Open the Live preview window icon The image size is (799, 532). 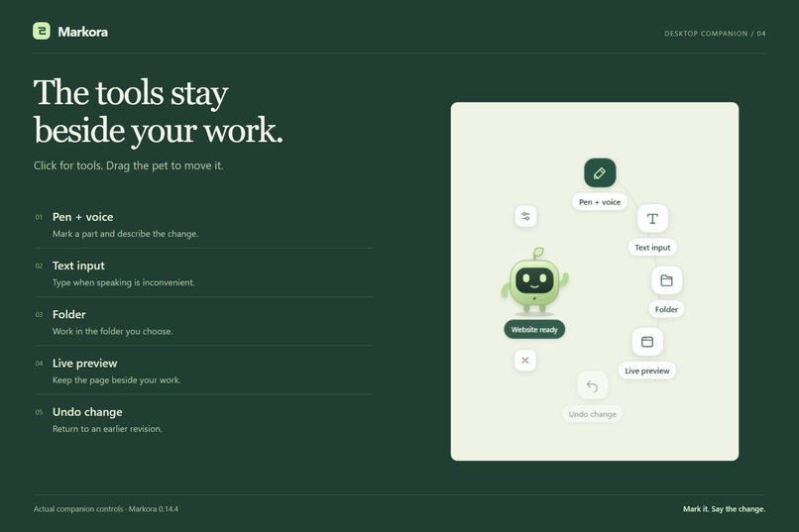click(647, 342)
